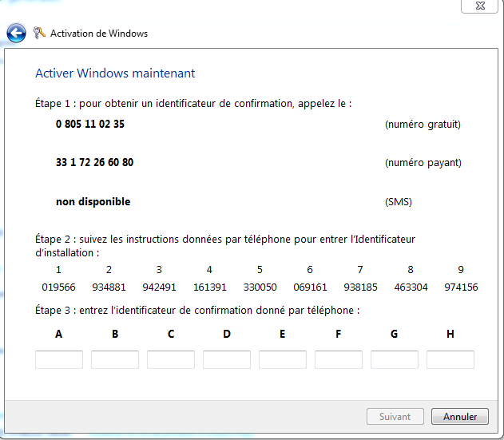Close the activation window with the X button
Screen dimensions: 504x440
479,6
